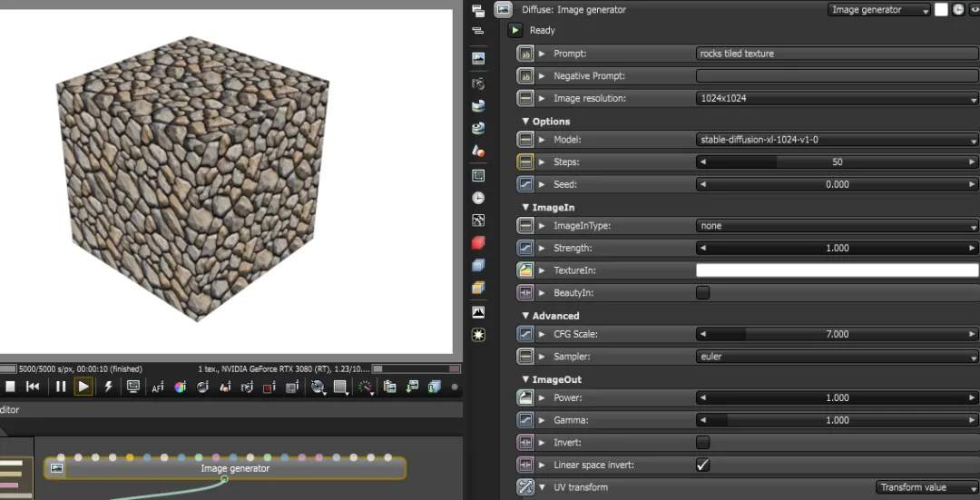Click the lightning bolt icon in render toolbar
The height and width of the screenshot is (500, 980).
pyautogui.click(x=108, y=387)
